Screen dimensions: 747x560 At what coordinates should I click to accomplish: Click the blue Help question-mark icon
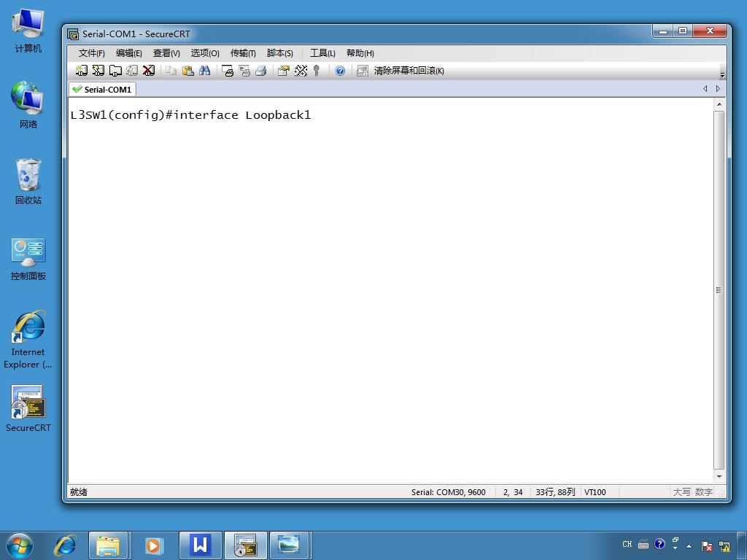pos(340,71)
